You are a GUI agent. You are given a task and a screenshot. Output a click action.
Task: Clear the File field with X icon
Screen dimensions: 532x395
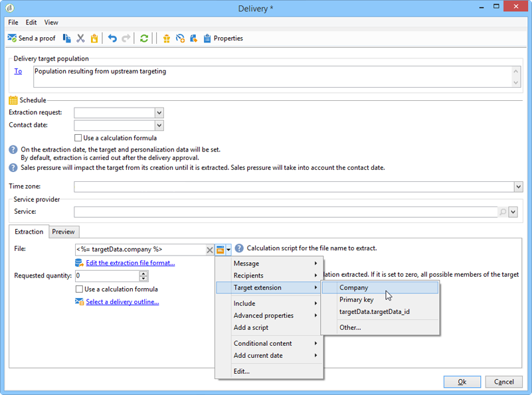pos(210,250)
